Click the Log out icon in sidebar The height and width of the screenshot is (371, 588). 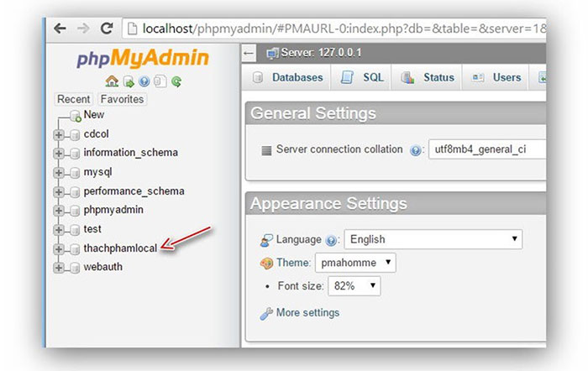[129, 81]
